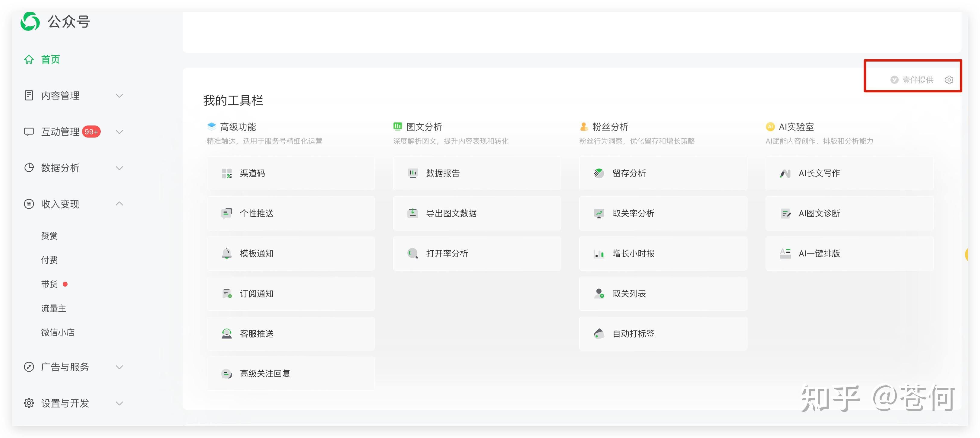Open 带货 item with red dot
This screenshot has width=980, height=438.
[49, 284]
